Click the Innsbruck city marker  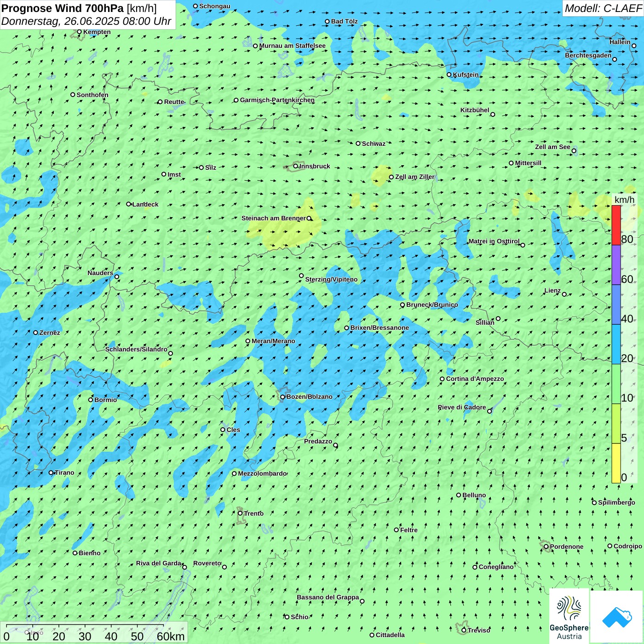click(x=296, y=166)
